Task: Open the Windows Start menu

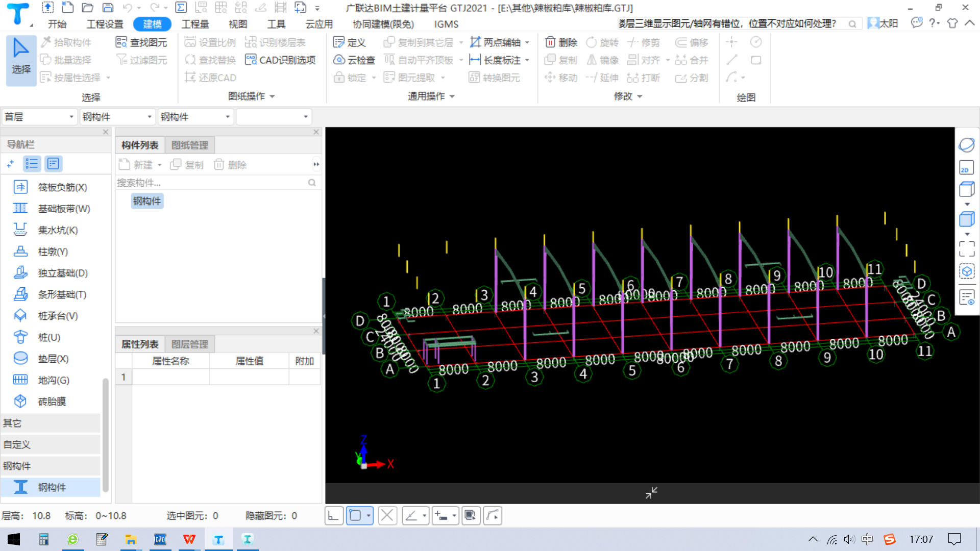Action: coord(14,539)
